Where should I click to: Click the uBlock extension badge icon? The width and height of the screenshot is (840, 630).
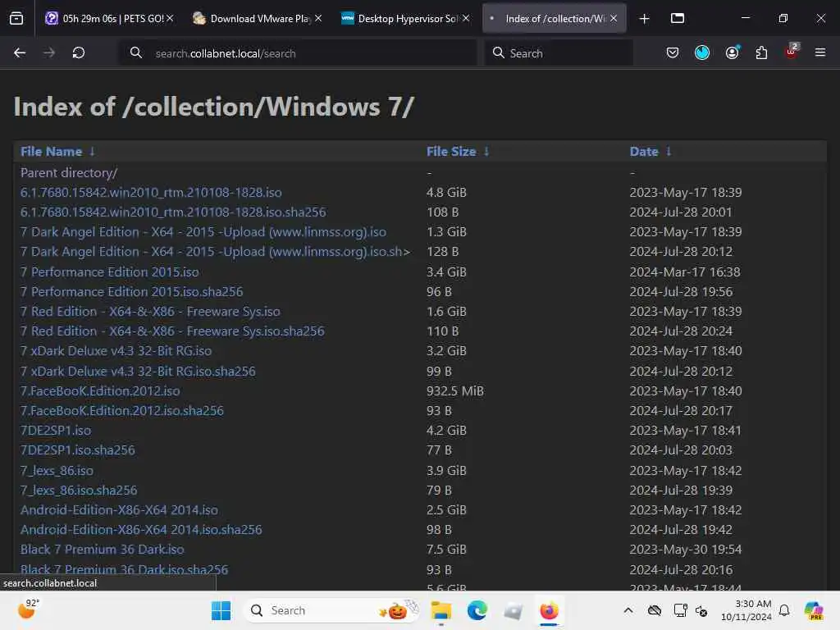pyautogui.click(x=792, y=52)
